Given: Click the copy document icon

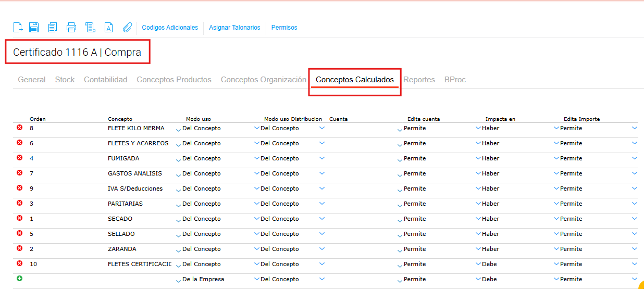Looking at the screenshot, I should click(x=53, y=28).
